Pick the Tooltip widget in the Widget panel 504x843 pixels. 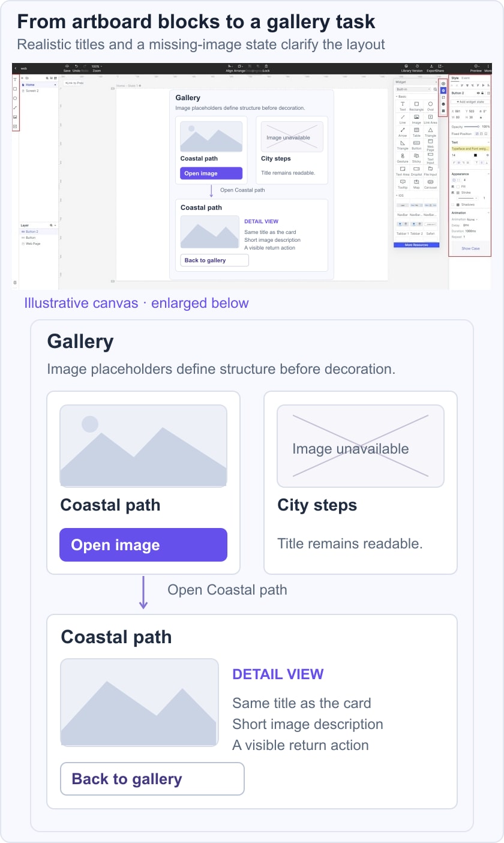tap(403, 184)
